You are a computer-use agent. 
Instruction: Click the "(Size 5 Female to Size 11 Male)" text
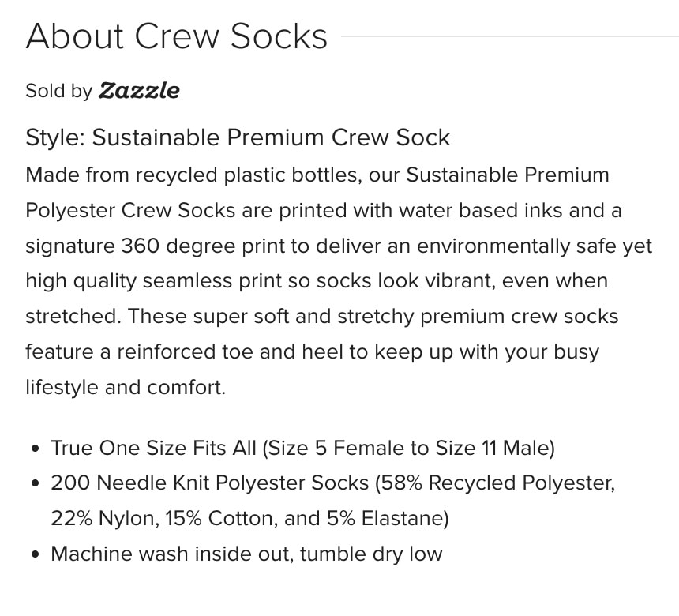tap(408, 449)
